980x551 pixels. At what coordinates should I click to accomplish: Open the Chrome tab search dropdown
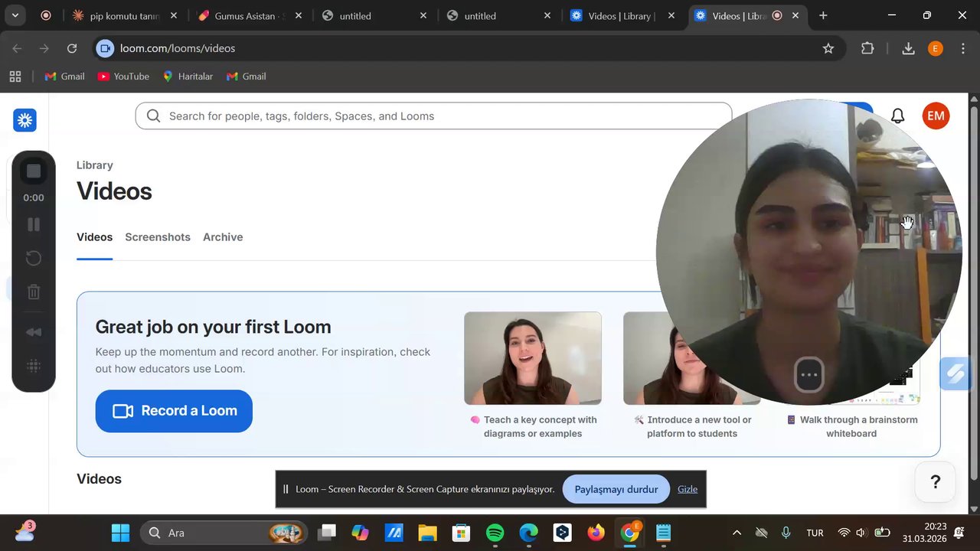click(15, 15)
